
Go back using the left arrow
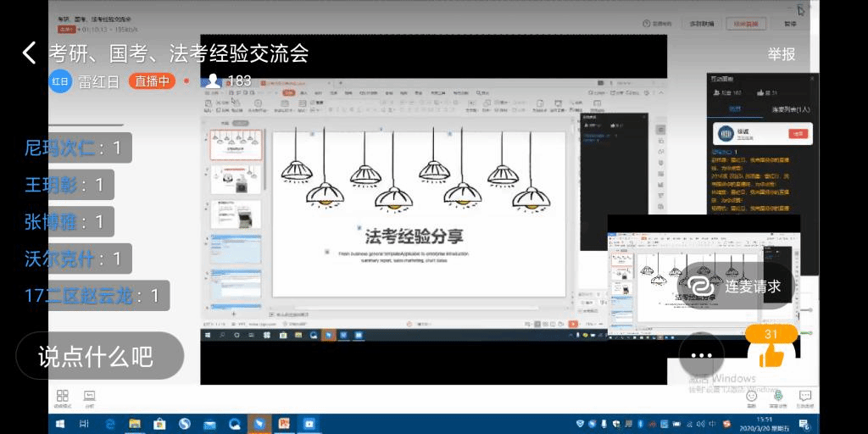(x=29, y=53)
